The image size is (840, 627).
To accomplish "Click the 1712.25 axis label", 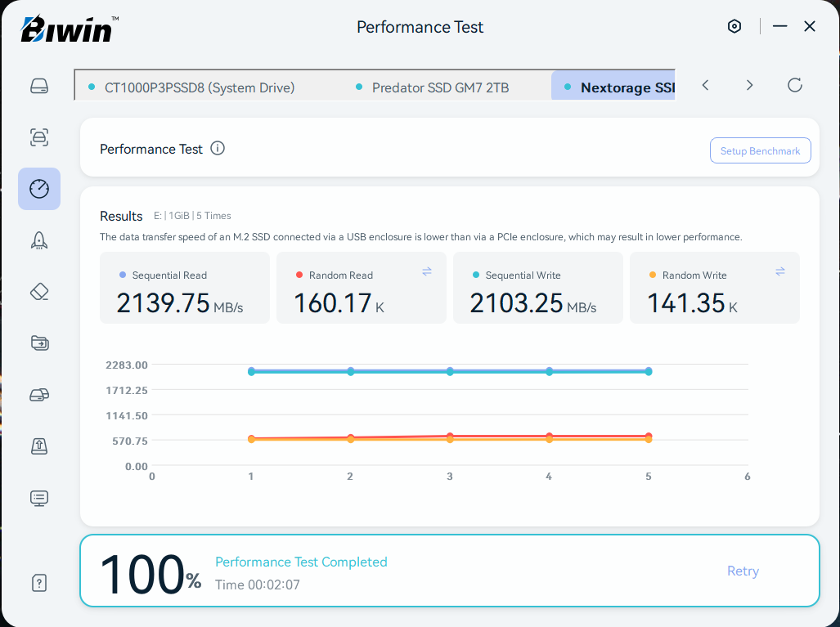I will [127, 390].
